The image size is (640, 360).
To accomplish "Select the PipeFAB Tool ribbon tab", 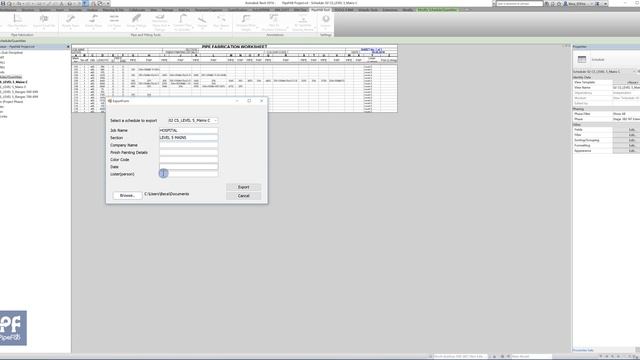I will click(x=320, y=10).
